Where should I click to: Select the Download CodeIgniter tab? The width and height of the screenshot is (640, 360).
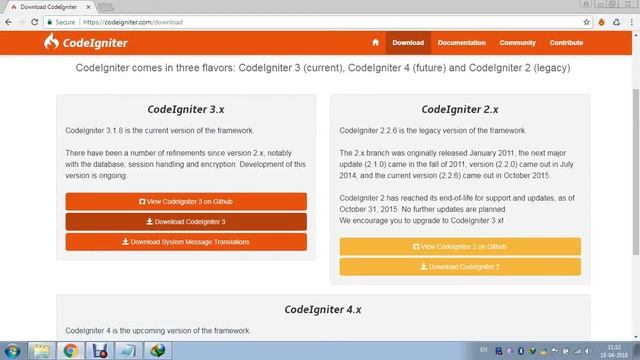48,7
